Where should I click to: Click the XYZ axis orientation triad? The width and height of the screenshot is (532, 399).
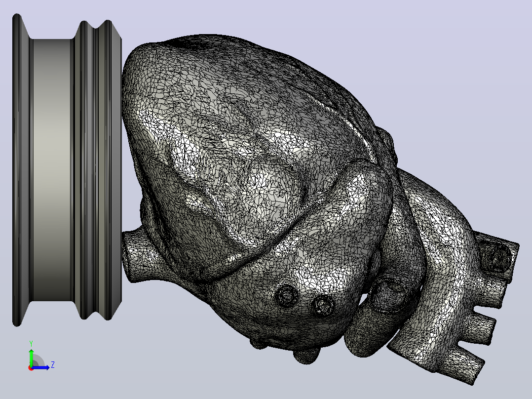click(40, 357)
